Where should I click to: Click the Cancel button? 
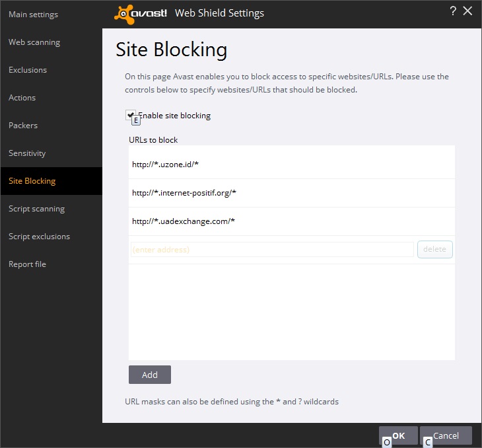click(446, 435)
